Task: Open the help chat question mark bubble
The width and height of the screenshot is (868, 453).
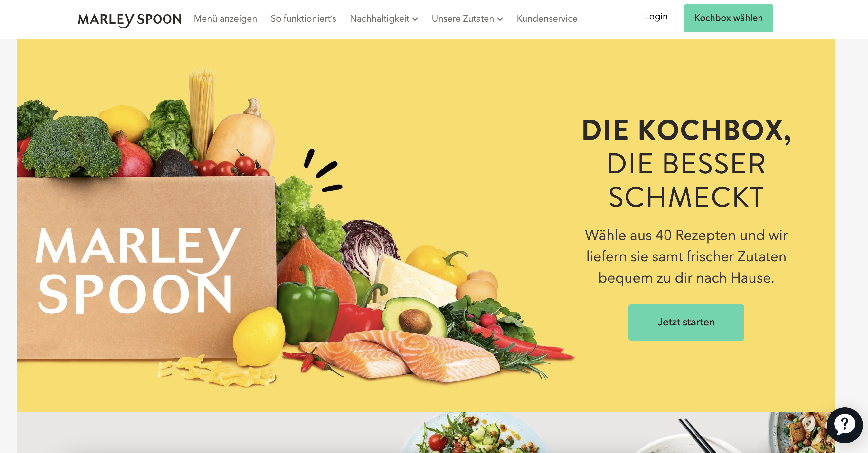Action: 844,425
